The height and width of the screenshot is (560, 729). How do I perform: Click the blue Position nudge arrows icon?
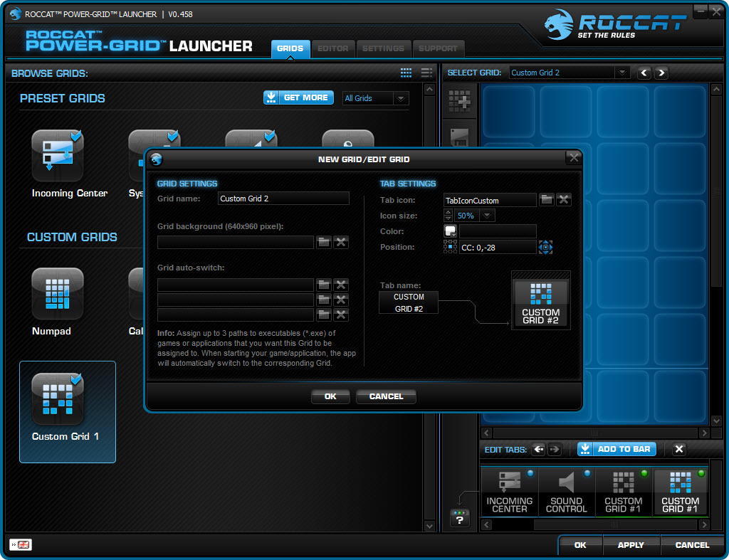(x=545, y=247)
